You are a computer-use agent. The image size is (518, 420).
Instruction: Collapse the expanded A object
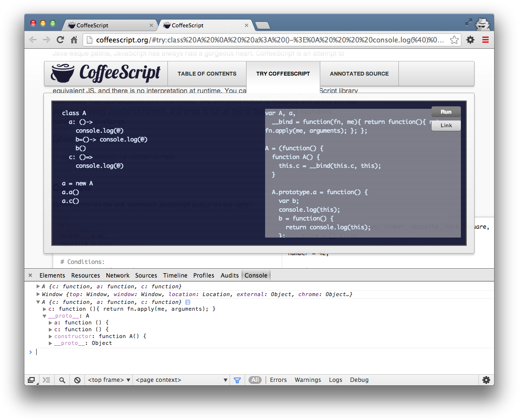click(38, 302)
